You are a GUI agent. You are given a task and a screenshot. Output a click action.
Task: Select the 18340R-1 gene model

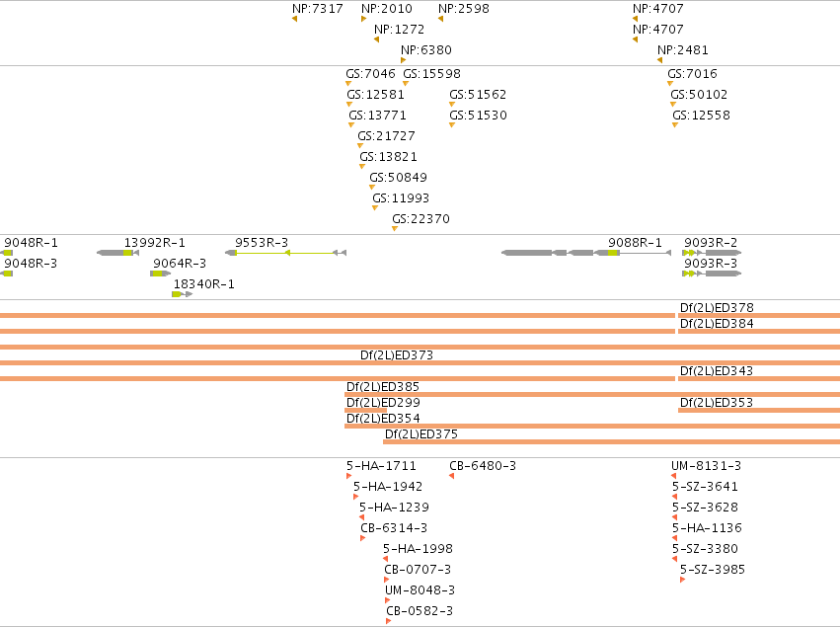click(x=183, y=294)
